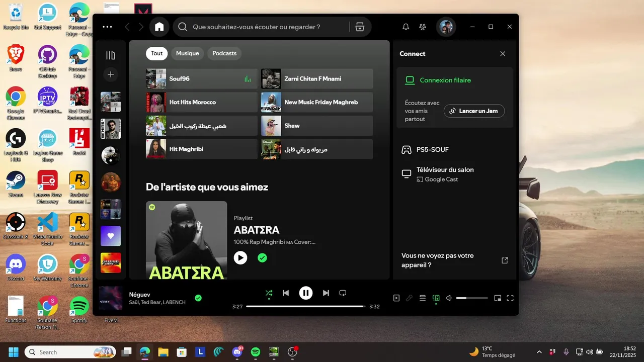This screenshot has width=644, height=362.
Task: Open the three-dot Spotify app menu
Action: tap(107, 27)
